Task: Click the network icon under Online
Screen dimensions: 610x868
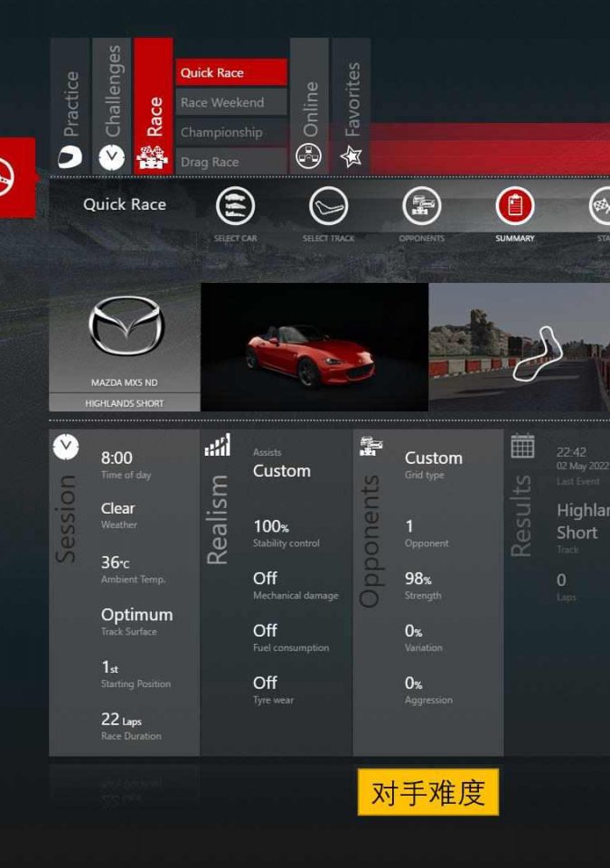Action: (x=309, y=156)
